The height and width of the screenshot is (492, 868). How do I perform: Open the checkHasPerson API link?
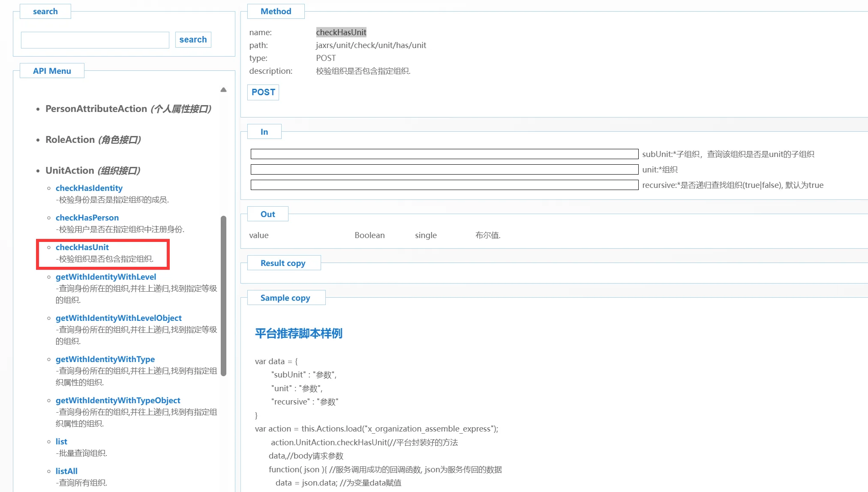tap(87, 217)
